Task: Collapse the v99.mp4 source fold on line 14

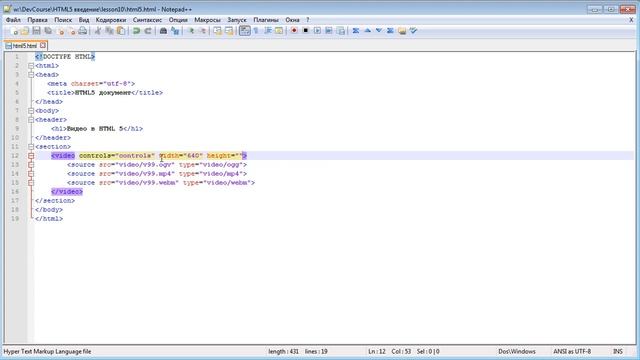Action: pyautogui.click(x=31, y=173)
